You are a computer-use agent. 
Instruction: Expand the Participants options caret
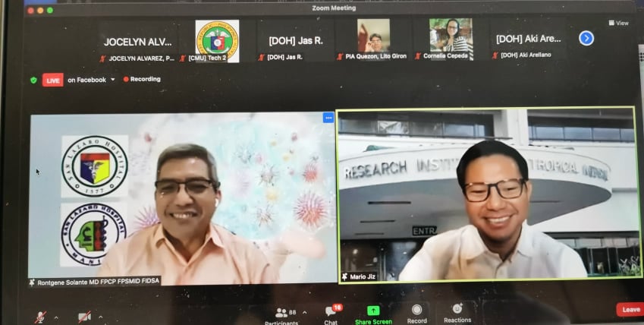coord(304,313)
